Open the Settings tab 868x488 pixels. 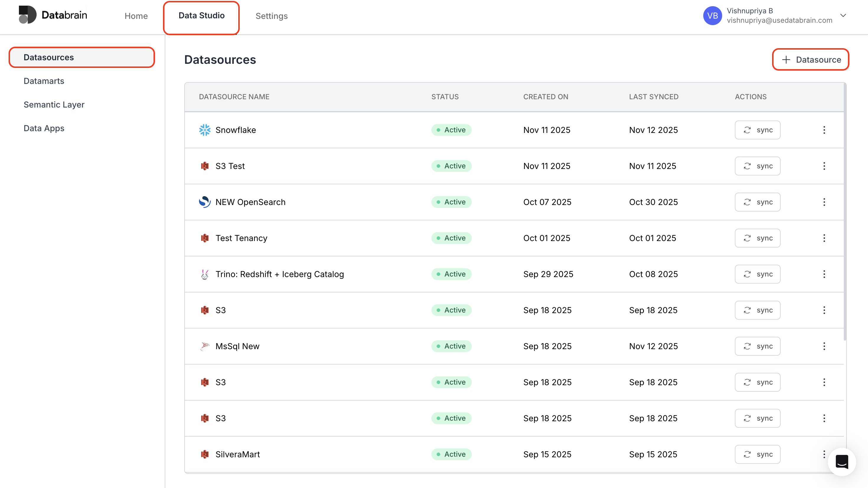271,16
